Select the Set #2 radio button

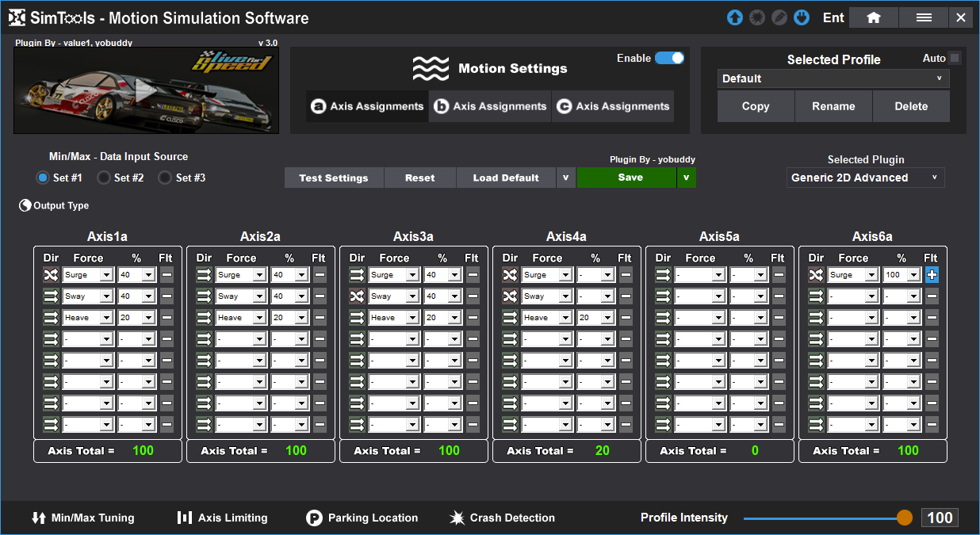click(x=103, y=178)
